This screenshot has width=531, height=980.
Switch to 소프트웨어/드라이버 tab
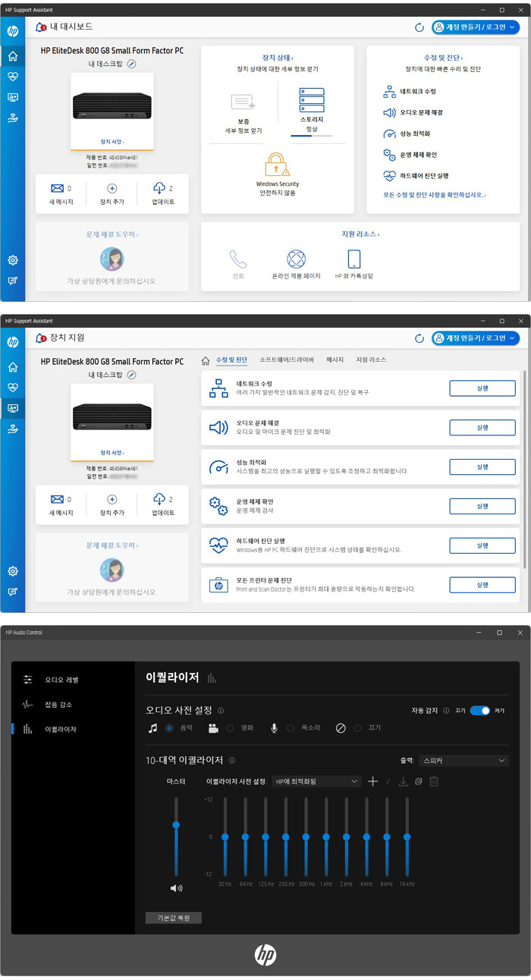click(x=286, y=360)
